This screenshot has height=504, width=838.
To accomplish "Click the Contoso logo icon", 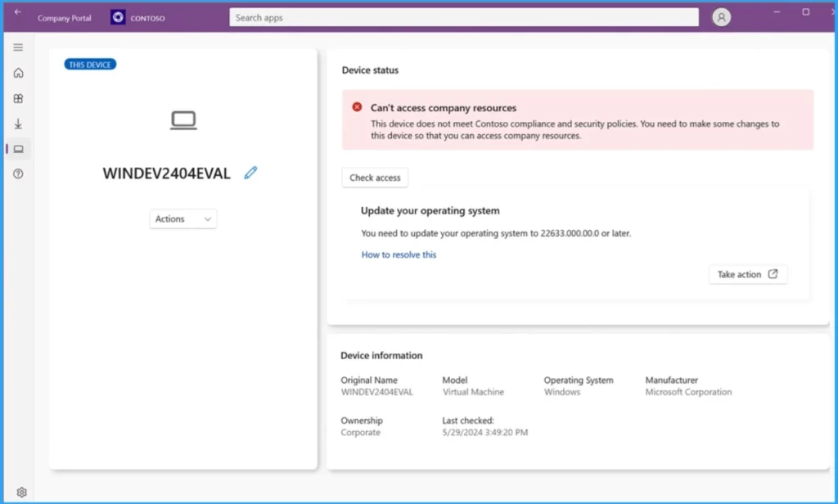I will (118, 17).
